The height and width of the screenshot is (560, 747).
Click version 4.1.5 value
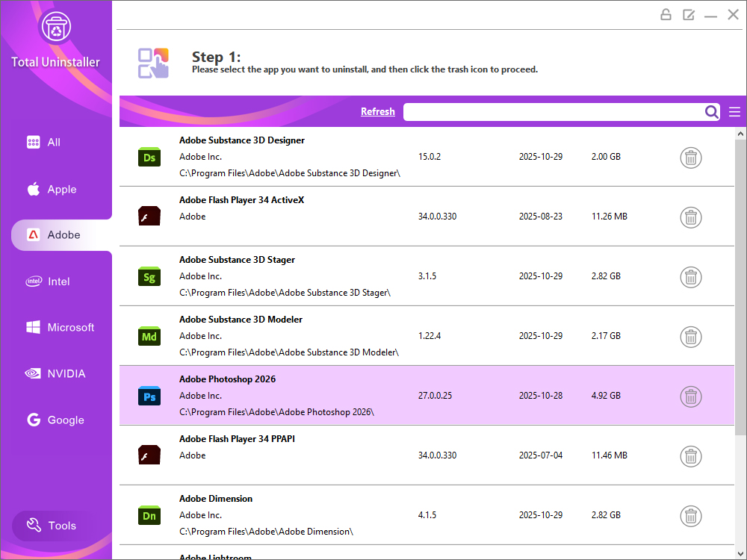point(427,515)
